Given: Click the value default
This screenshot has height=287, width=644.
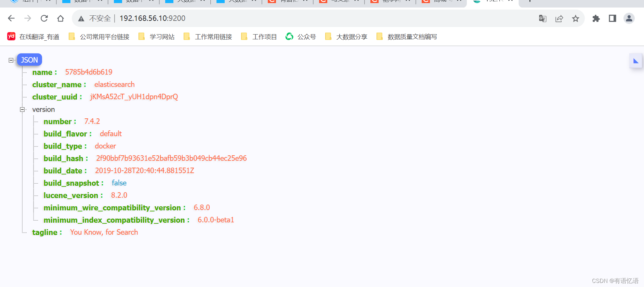Looking at the screenshot, I should [111, 134].
